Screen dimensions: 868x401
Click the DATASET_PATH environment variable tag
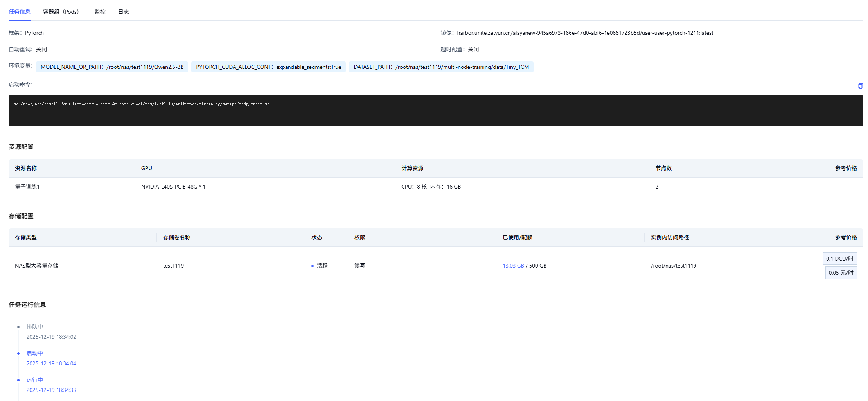click(441, 67)
